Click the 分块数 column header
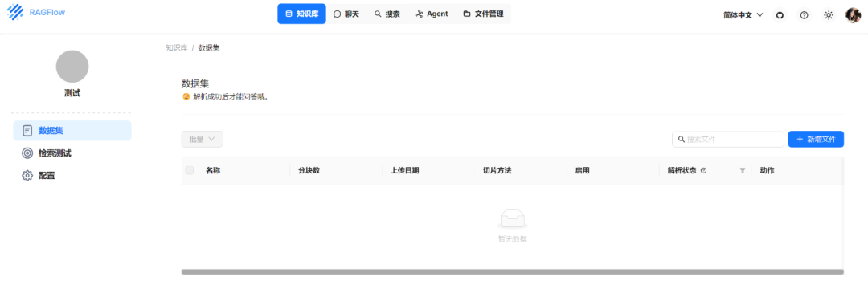The width and height of the screenshot is (868, 297). pyautogui.click(x=309, y=170)
